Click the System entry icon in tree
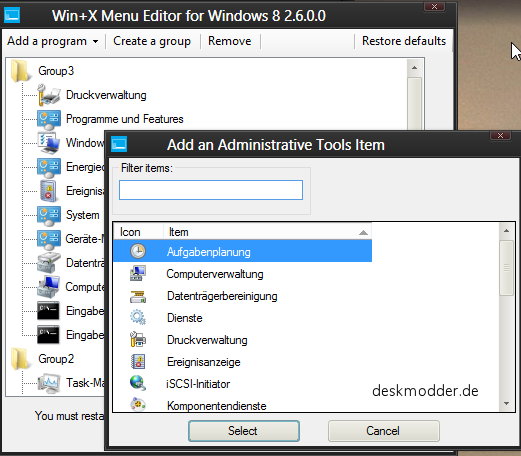Image resolution: width=521 pixels, height=456 pixels. click(49, 215)
